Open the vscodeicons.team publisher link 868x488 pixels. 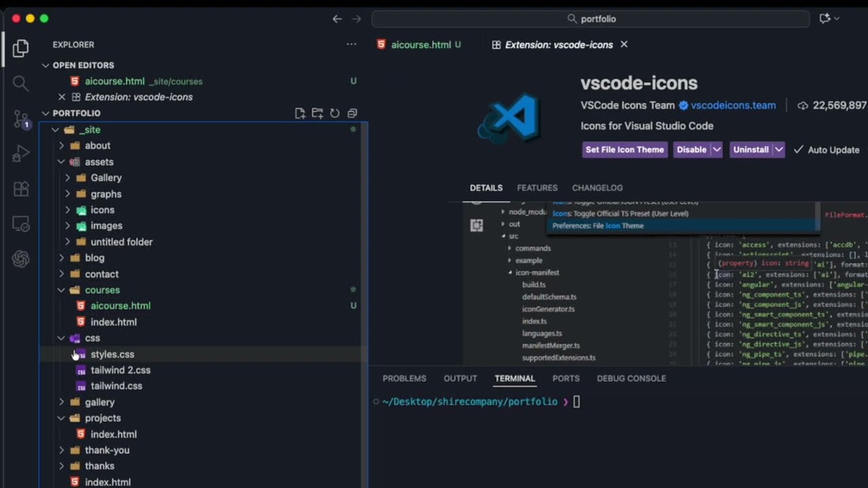[733, 106]
